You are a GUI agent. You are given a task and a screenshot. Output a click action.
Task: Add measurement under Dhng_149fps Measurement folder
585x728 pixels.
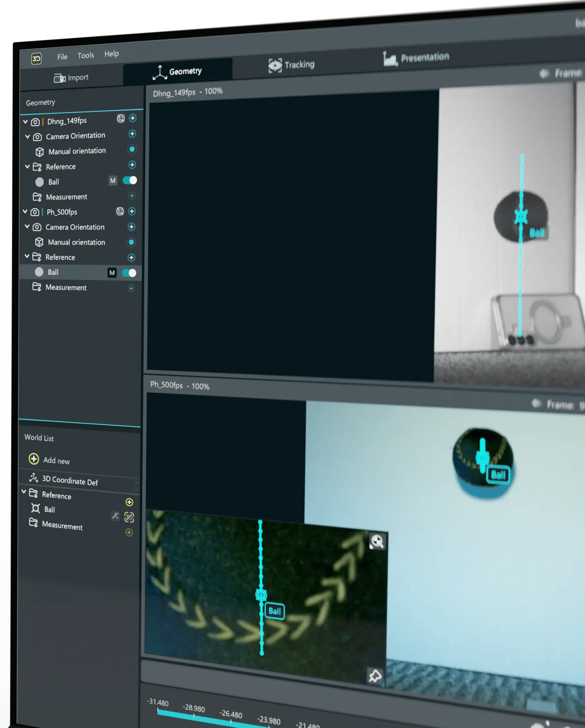pyautogui.click(x=132, y=196)
